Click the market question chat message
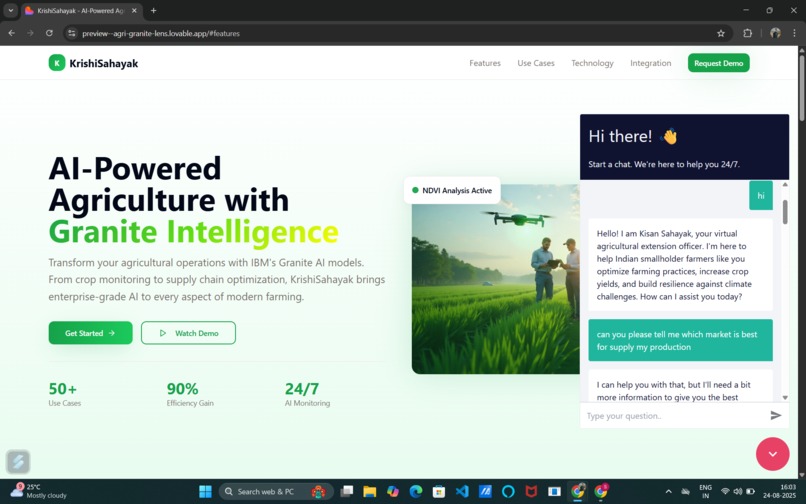Image resolution: width=806 pixels, height=504 pixels. 680,340
